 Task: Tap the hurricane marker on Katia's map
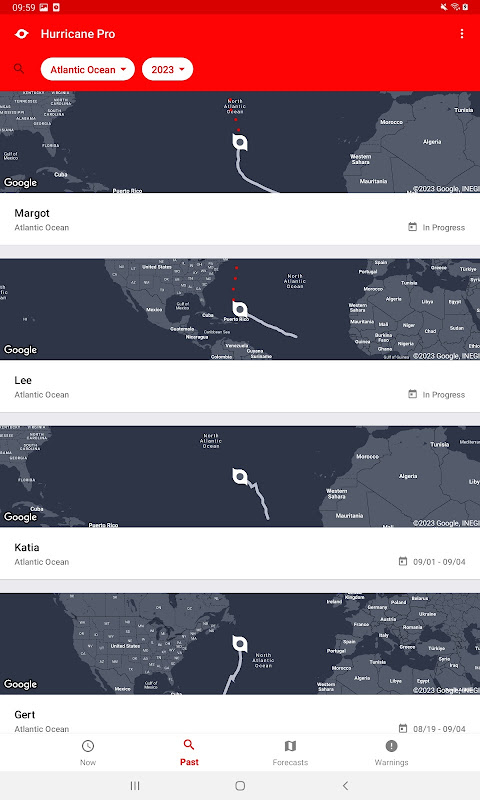coord(240,476)
